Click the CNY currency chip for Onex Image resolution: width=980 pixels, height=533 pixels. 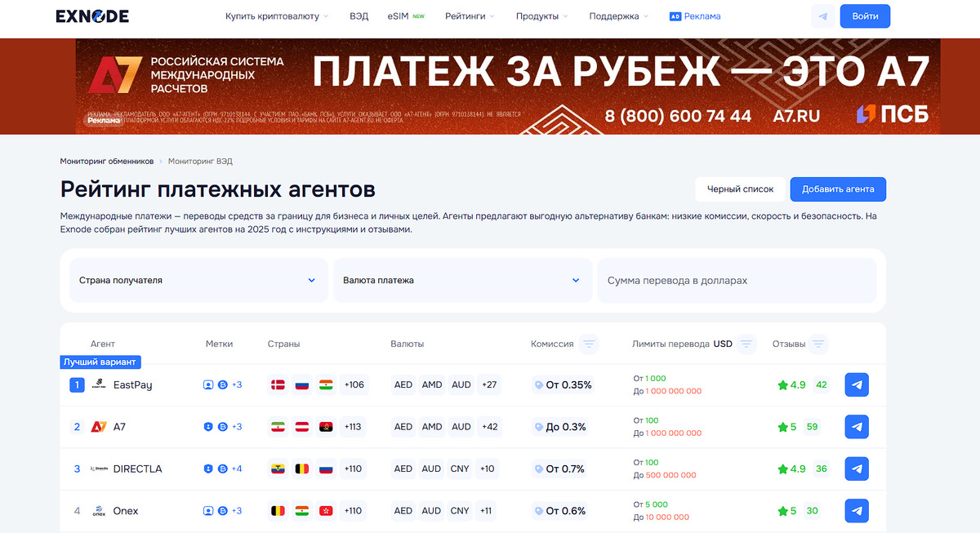pos(460,511)
